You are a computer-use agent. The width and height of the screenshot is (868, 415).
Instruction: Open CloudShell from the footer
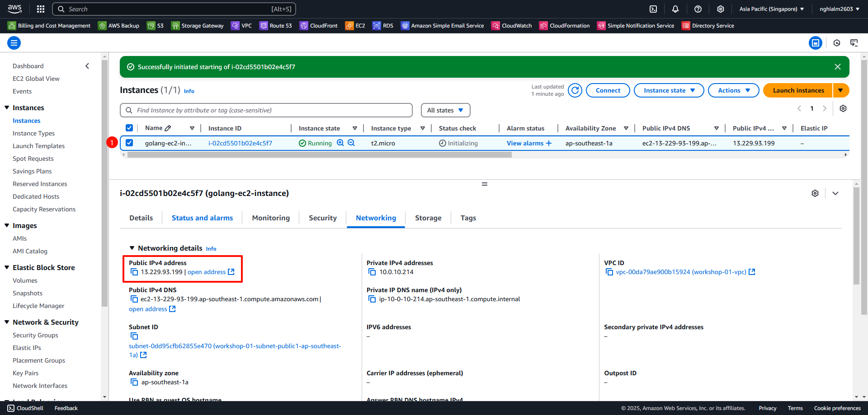coord(25,408)
